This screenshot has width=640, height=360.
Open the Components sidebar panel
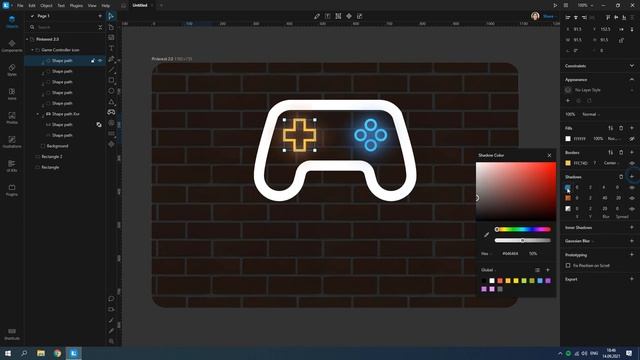pos(12,46)
